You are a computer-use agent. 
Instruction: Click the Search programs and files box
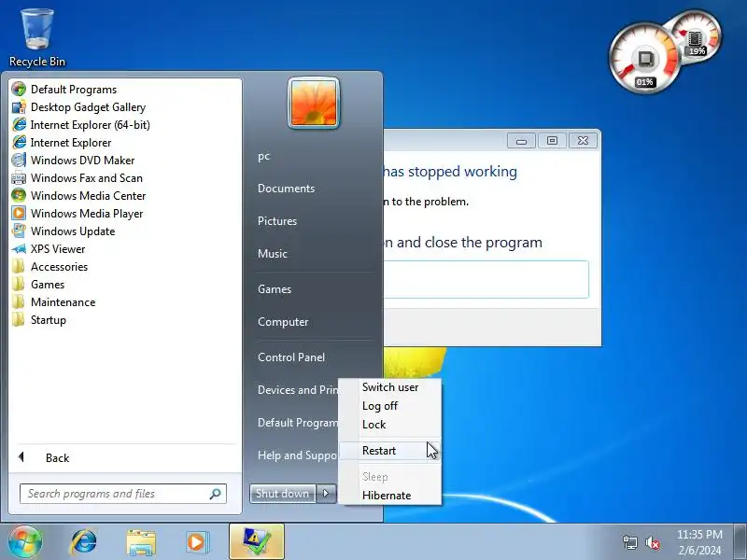[x=123, y=494]
